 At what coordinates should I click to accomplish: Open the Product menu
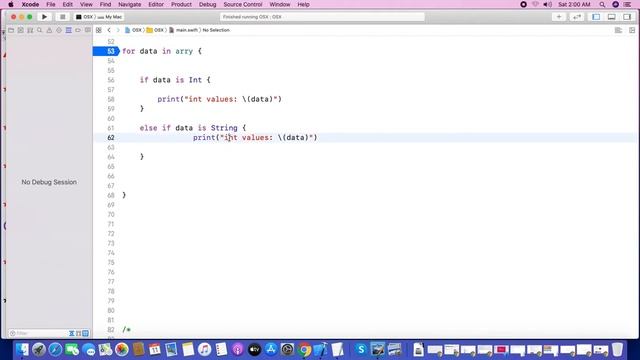click(181, 4)
